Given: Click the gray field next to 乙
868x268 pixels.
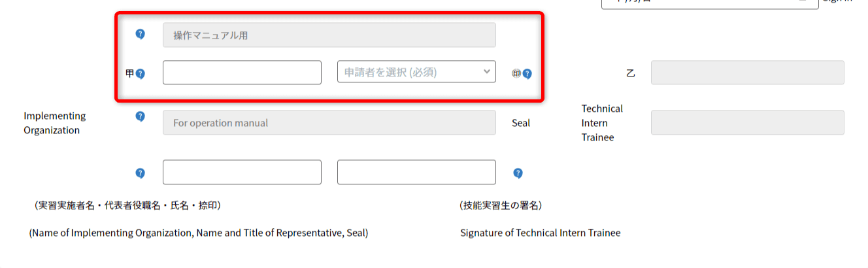Looking at the screenshot, I should tap(747, 73).
